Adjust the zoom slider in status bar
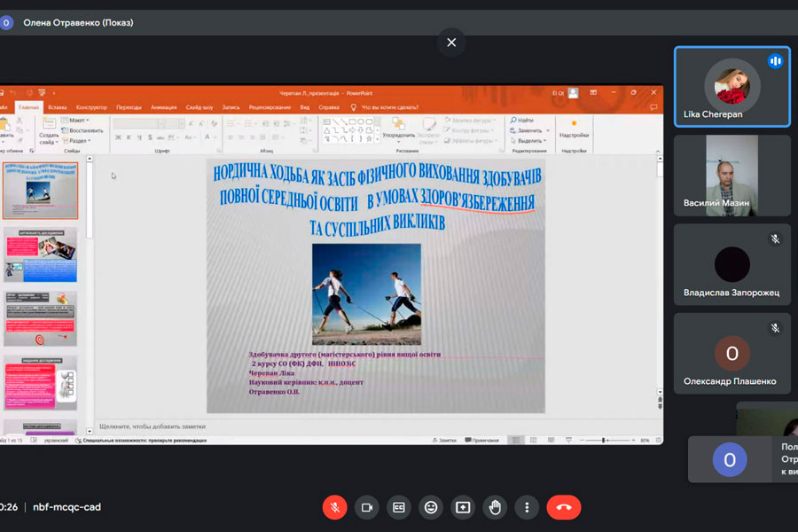798x532 pixels. coord(604,440)
